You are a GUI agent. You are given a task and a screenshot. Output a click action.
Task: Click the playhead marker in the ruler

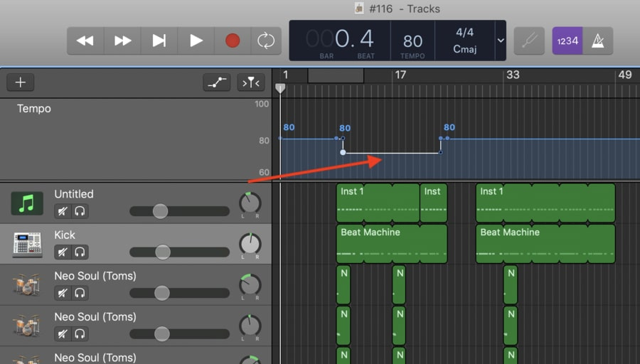280,87
